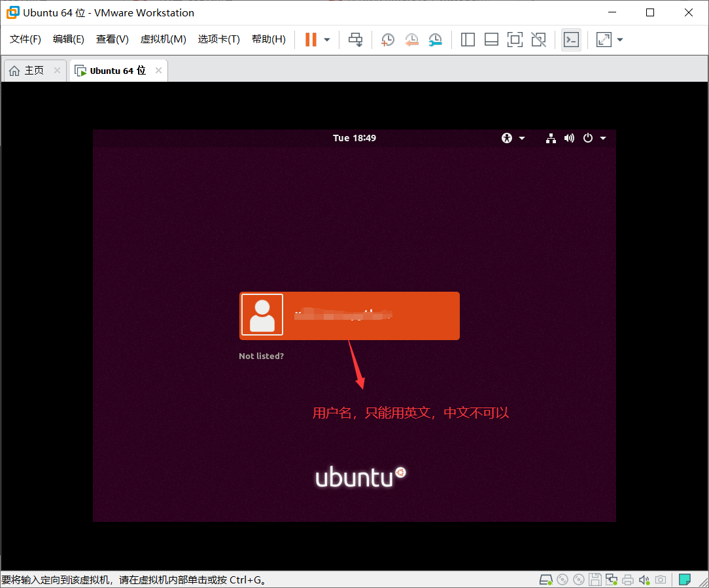Select the user account on login screen

click(x=349, y=316)
